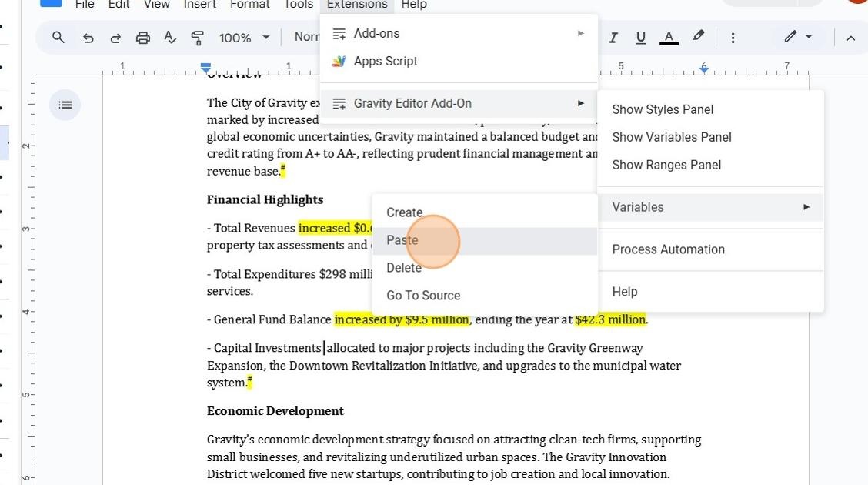Open Apps Script
Screen dimensions: 868x485
459,61
